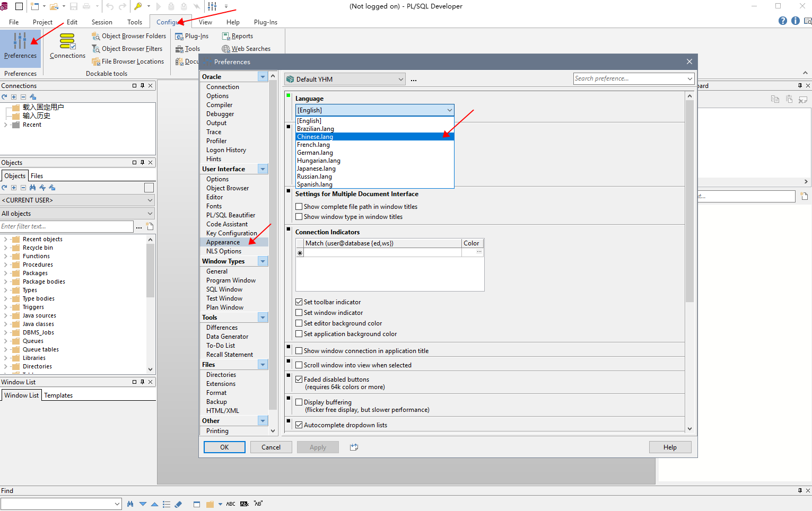The image size is (812, 511).
Task: Check Display buffering
Action: tap(299, 402)
